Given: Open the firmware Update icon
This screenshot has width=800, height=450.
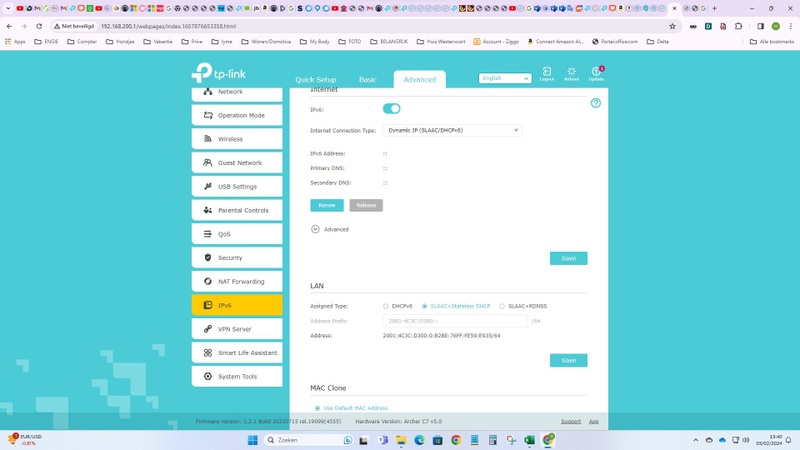Looking at the screenshot, I should pyautogui.click(x=596, y=74).
